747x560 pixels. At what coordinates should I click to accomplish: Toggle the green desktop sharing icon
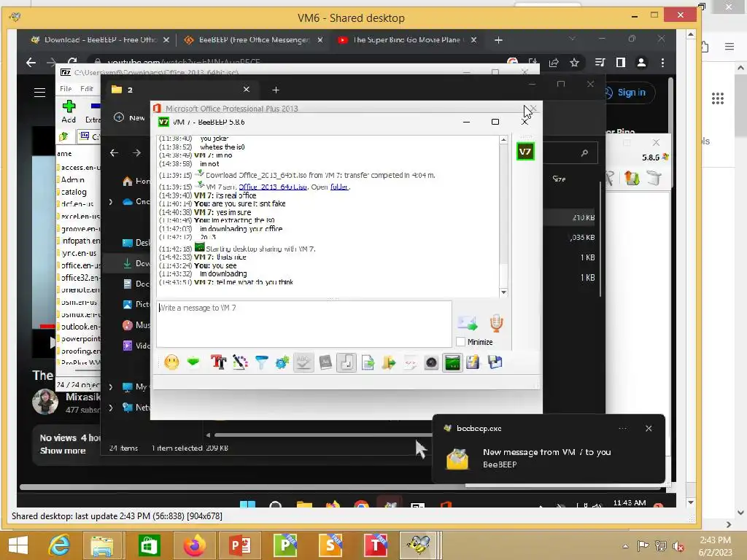click(452, 362)
